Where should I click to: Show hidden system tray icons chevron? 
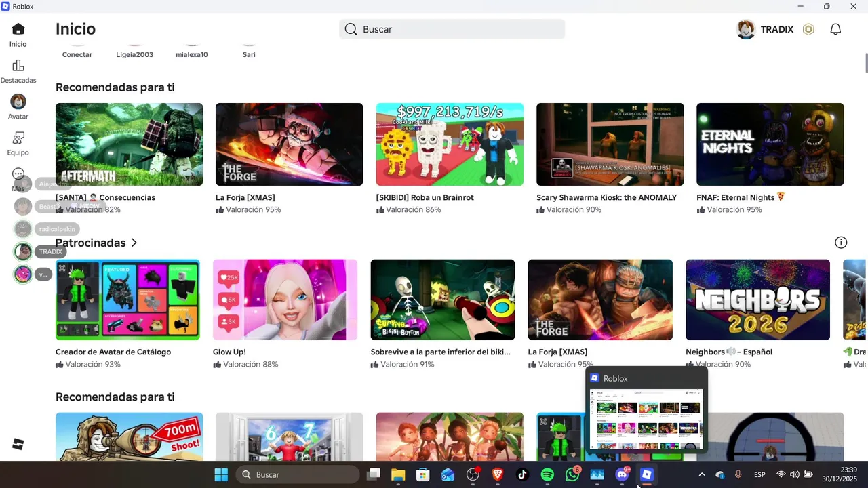[702, 474]
